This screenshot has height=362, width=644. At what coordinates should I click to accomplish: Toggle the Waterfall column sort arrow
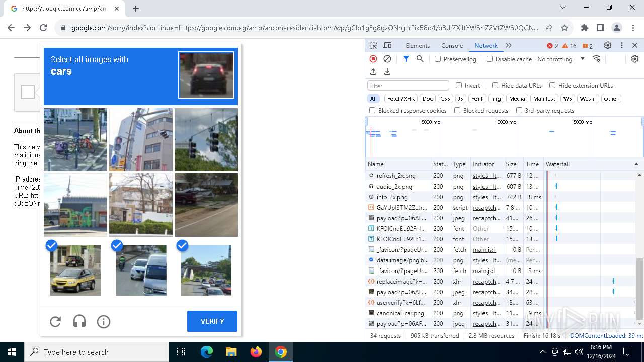(636, 164)
